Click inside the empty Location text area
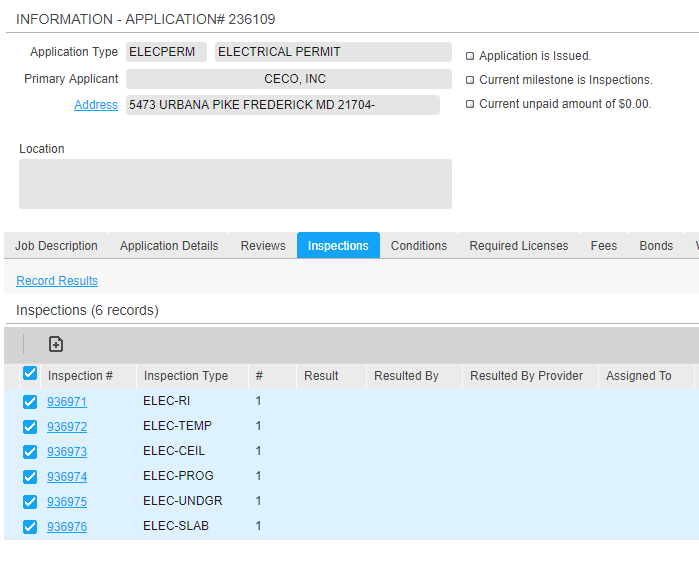 [x=235, y=184]
